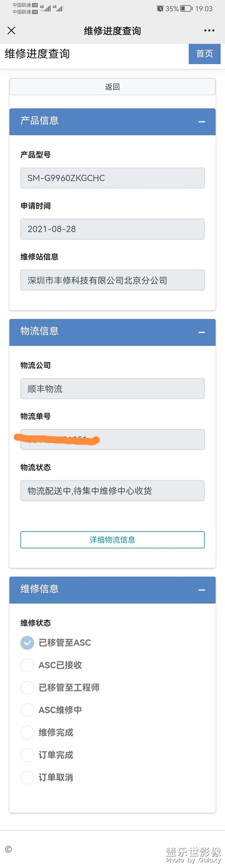This screenshot has width=225, height=868.
Task: Open the three-dot more options menu
Action: click(x=209, y=31)
